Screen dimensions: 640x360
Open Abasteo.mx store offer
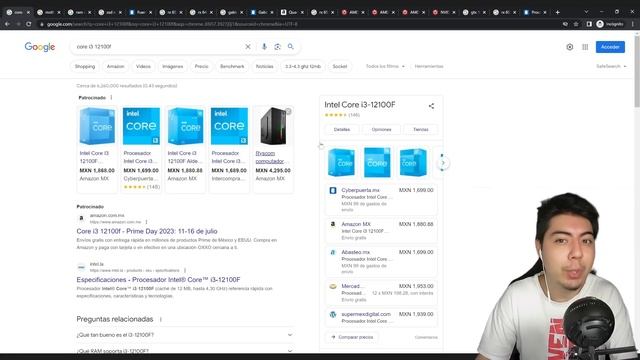(x=381, y=262)
